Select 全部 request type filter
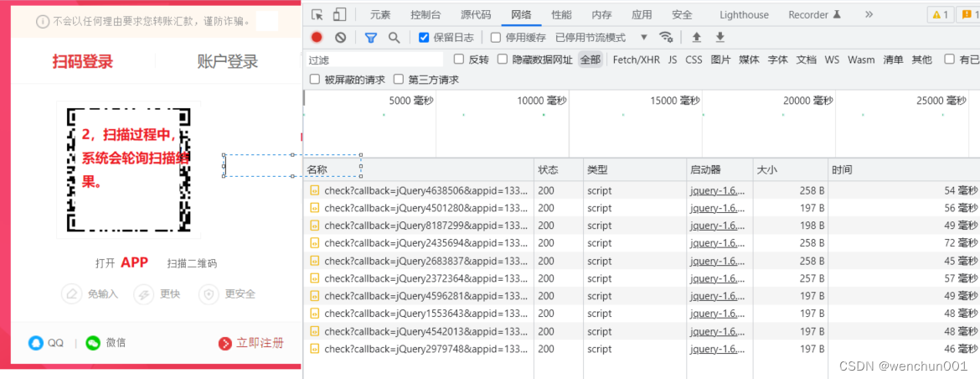 click(x=590, y=60)
